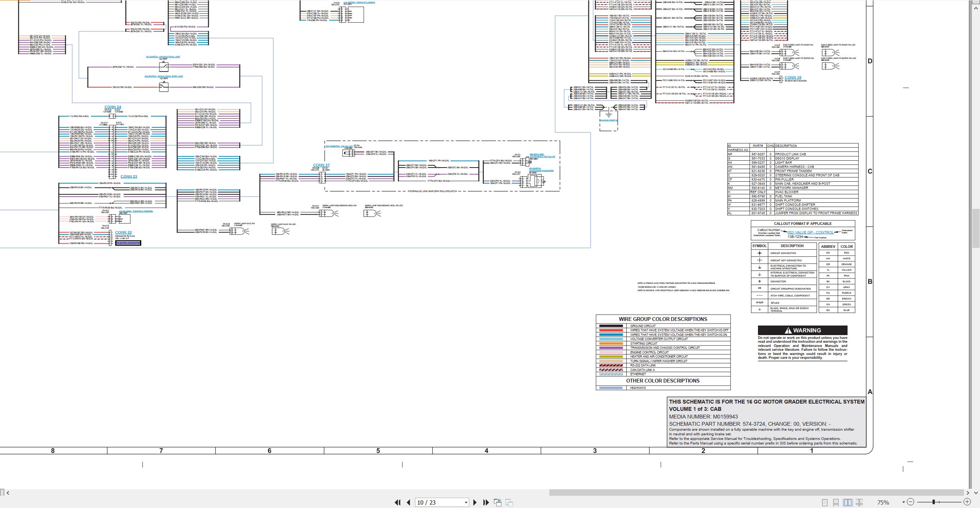The height and width of the screenshot is (508, 980).
Task: Click the CIRCUIT CONNECTED symbol row
Action: [784, 253]
